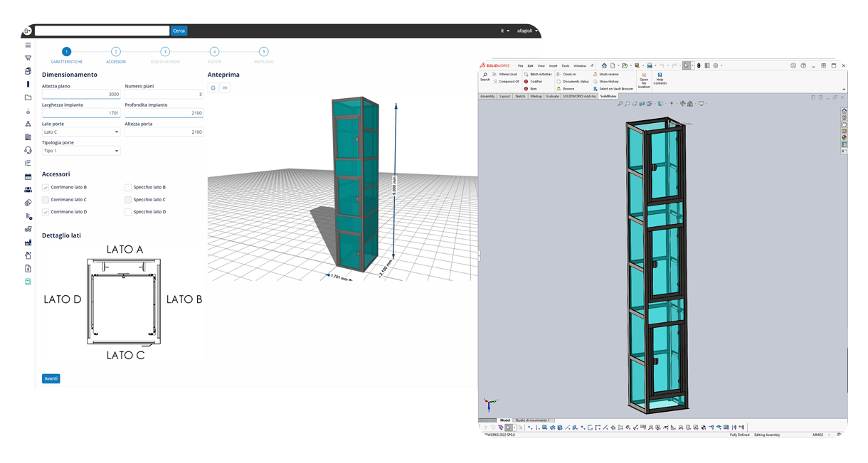868x463 pixels.
Task: Click the SolidWorks Select cursor tool
Action: pos(686,65)
